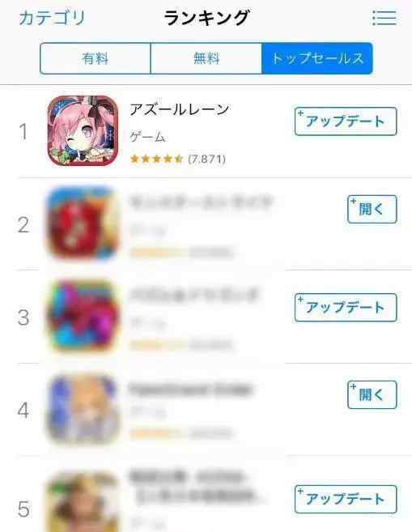Open the blurred title of rank 2 app

(x=201, y=202)
